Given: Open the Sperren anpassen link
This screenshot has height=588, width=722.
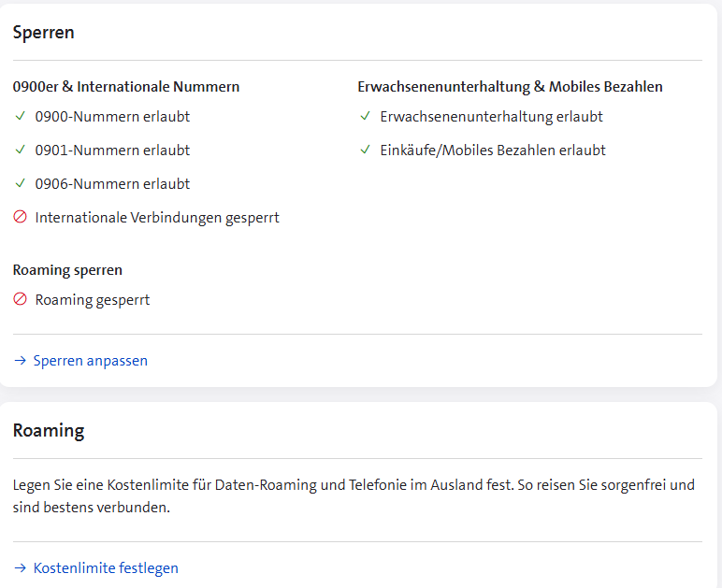Looking at the screenshot, I should click(x=91, y=361).
